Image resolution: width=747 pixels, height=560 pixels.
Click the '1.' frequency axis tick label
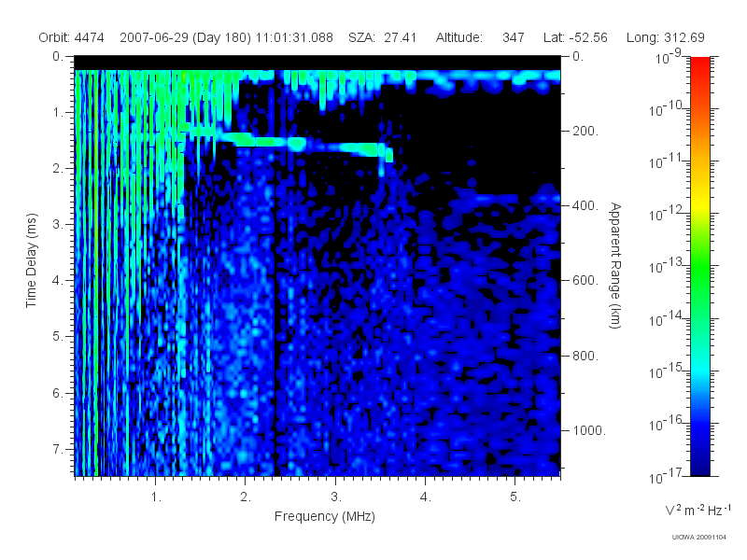tap(156, 497)
